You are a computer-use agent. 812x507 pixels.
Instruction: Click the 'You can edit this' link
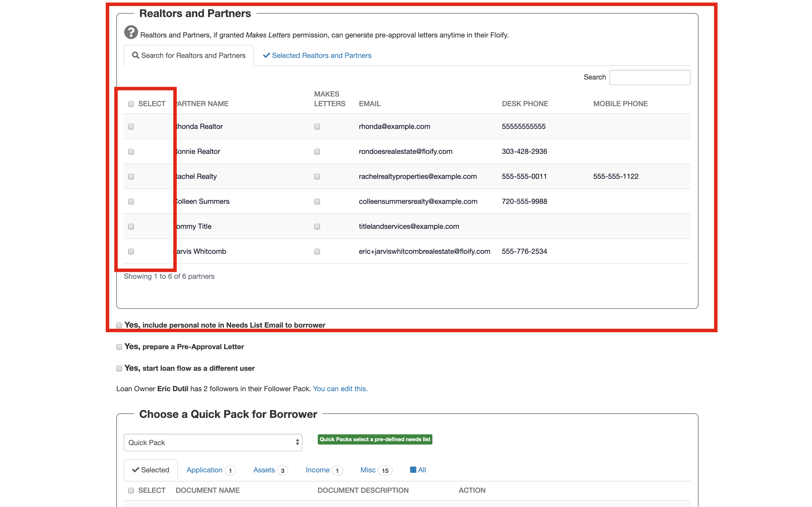pos(340,389)
